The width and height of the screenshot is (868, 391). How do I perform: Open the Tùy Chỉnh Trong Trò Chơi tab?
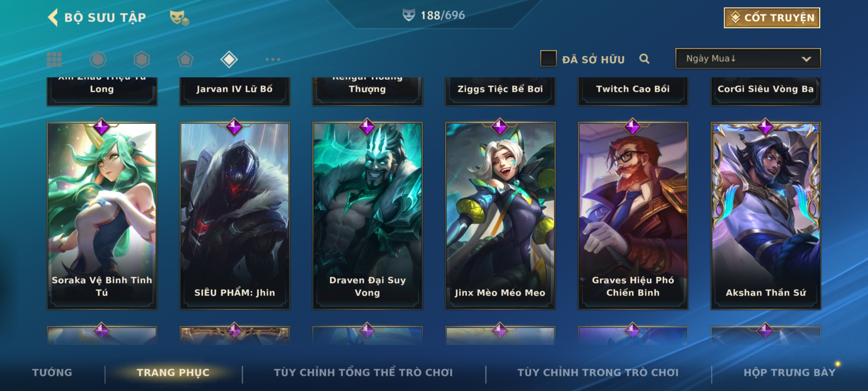click(598, 373)
